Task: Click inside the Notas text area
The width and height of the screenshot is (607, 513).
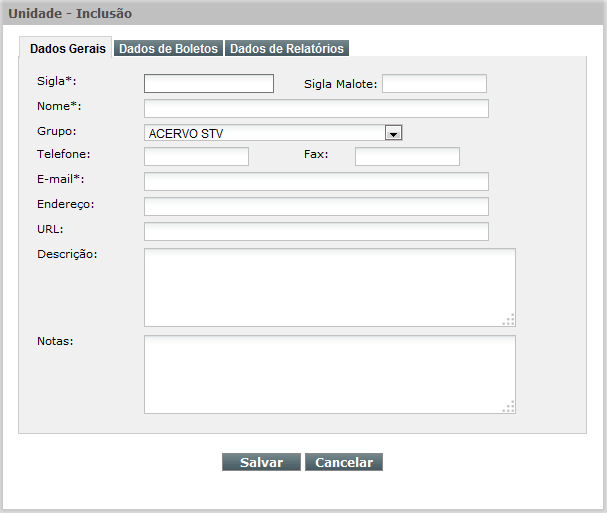Action: click(x=330, y=374)
